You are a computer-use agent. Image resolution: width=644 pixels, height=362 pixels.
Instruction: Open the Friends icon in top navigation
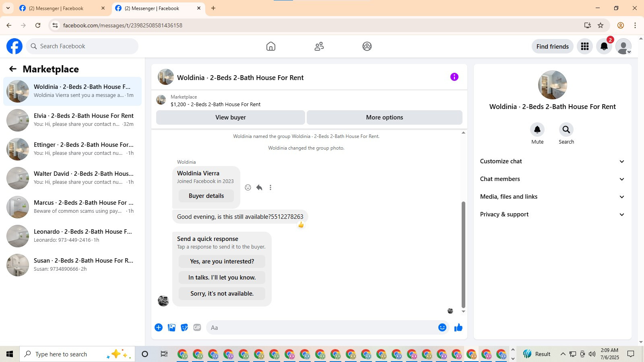pyautogui.click(x=319, y=46)
